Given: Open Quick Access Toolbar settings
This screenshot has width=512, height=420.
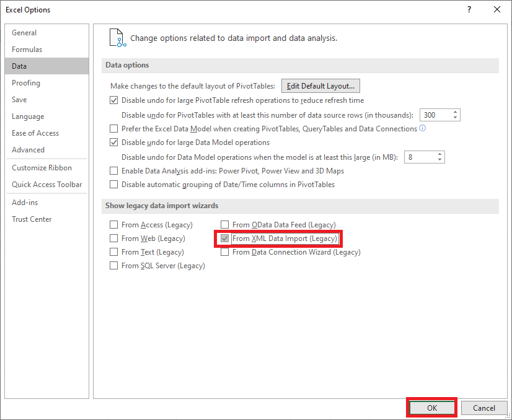Looking at the screenshot, I should click(46, 185).
